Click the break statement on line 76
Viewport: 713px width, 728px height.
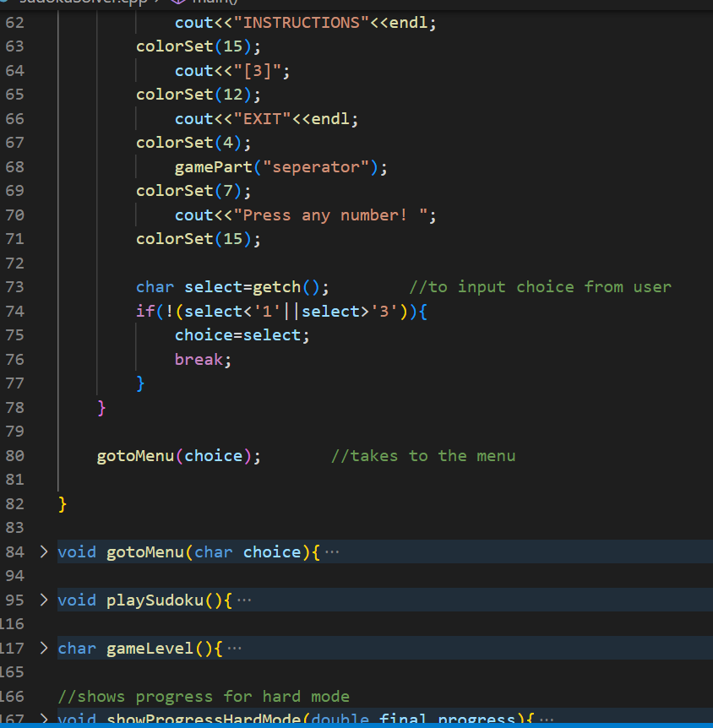(199, 359)
